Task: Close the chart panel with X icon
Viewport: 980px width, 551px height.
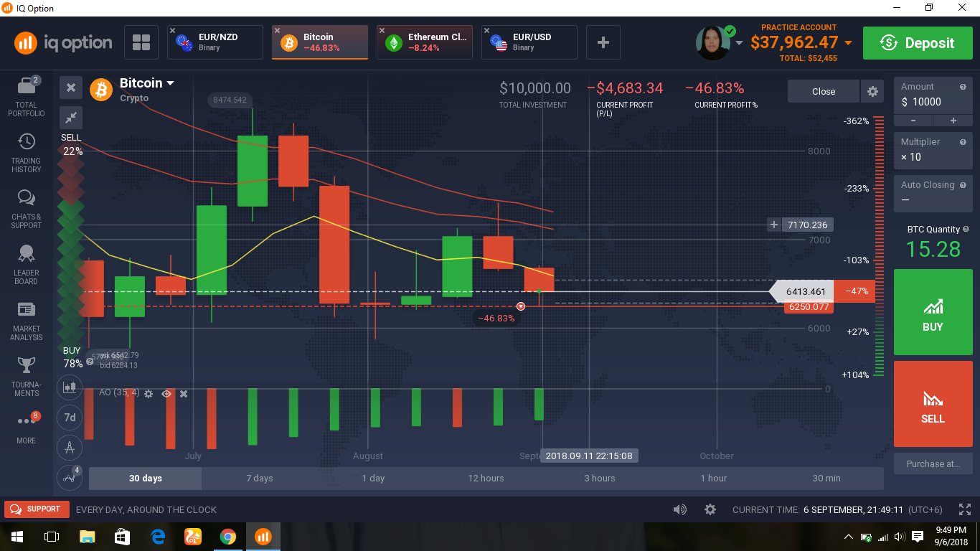Action: (x=71, y=88)
